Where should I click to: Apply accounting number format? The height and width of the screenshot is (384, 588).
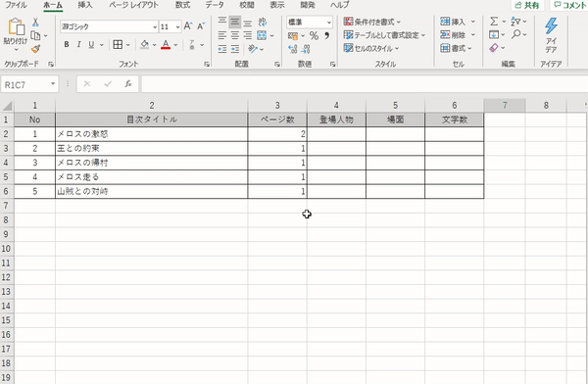coord(293,36)
